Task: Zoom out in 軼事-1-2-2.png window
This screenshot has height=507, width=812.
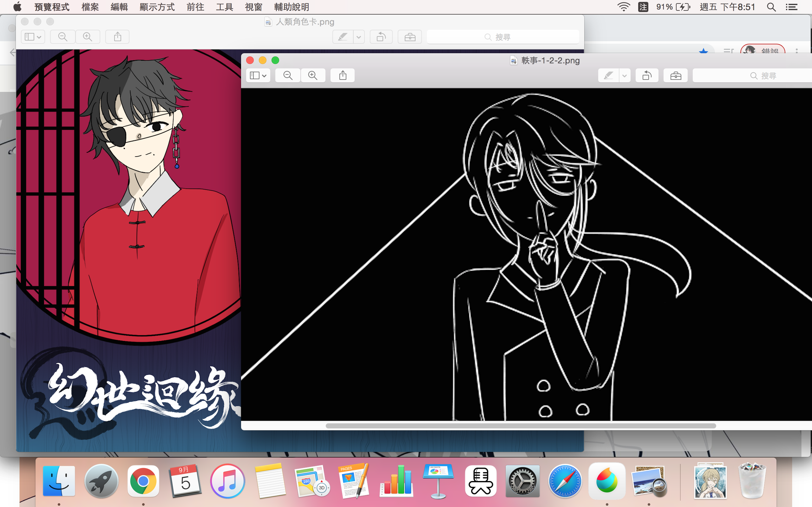Action: coord(288,75)
